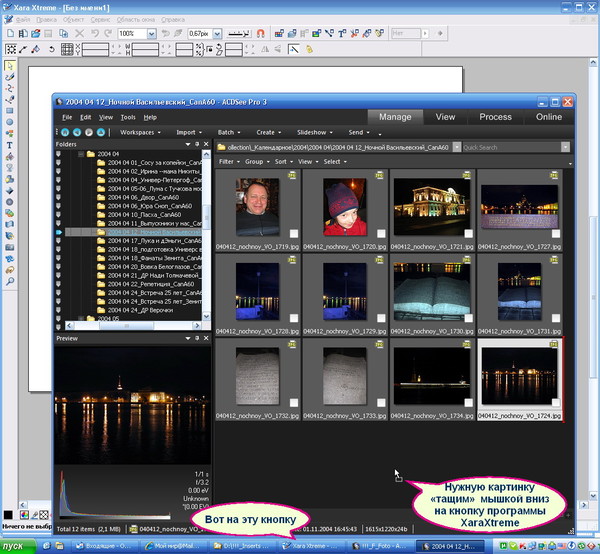Open ACDSee Edit menu
Image resolution: width=600 pixels, height=554 pixels.
point(86,117)
